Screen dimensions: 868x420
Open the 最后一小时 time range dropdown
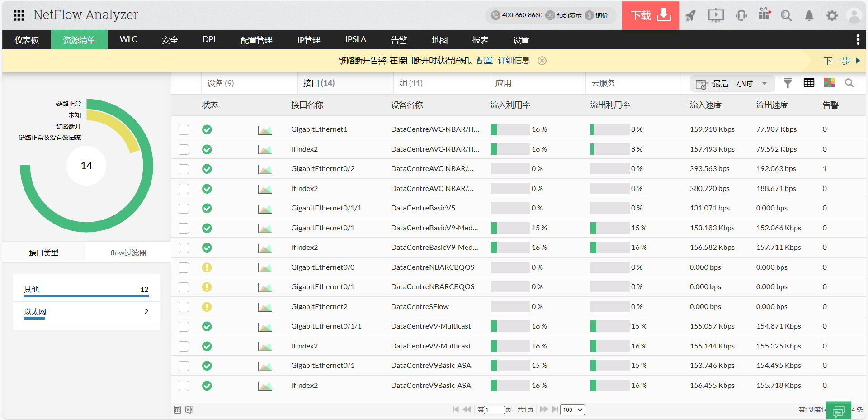pyautogui.click(x=732, y=83)
